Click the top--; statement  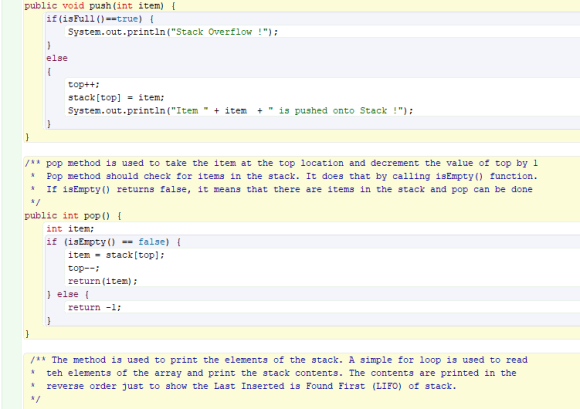coord(84,268)
